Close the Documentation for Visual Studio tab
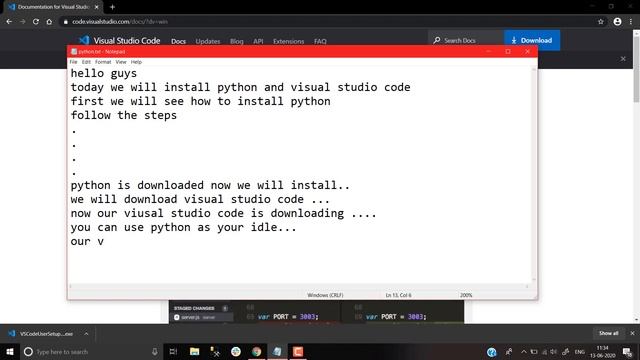This screenshot has height=360, width=640. coord(96,7)
